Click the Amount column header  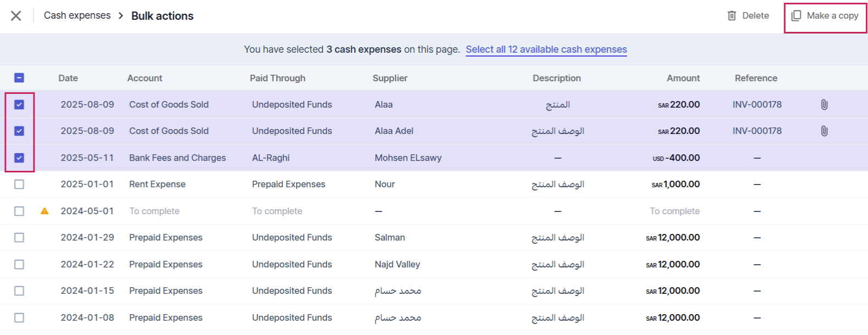(x=683, y=78)
